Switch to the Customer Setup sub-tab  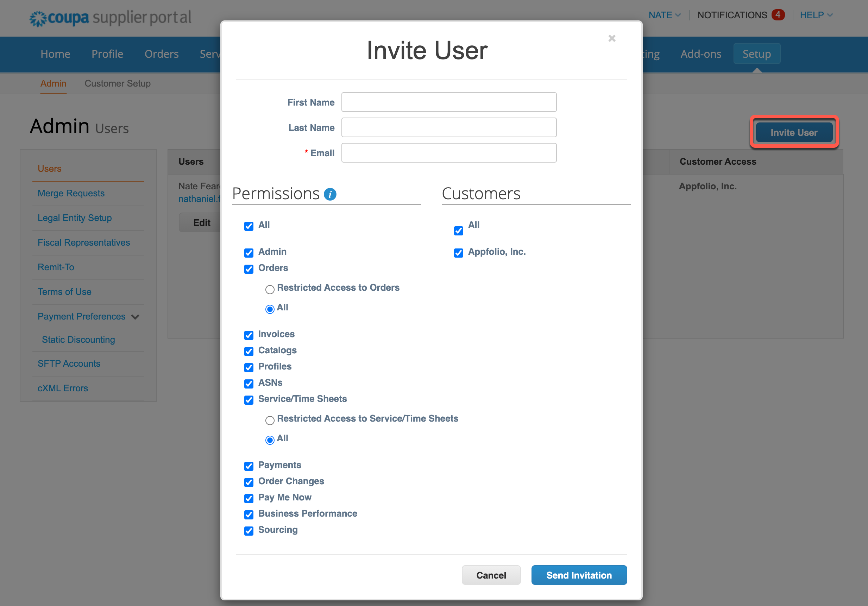tap(118, 83)
